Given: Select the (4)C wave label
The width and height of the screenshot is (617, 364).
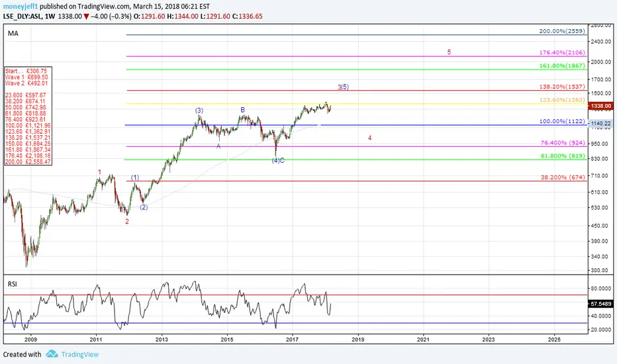Looking at the screenshot, I should coord(278,161).
